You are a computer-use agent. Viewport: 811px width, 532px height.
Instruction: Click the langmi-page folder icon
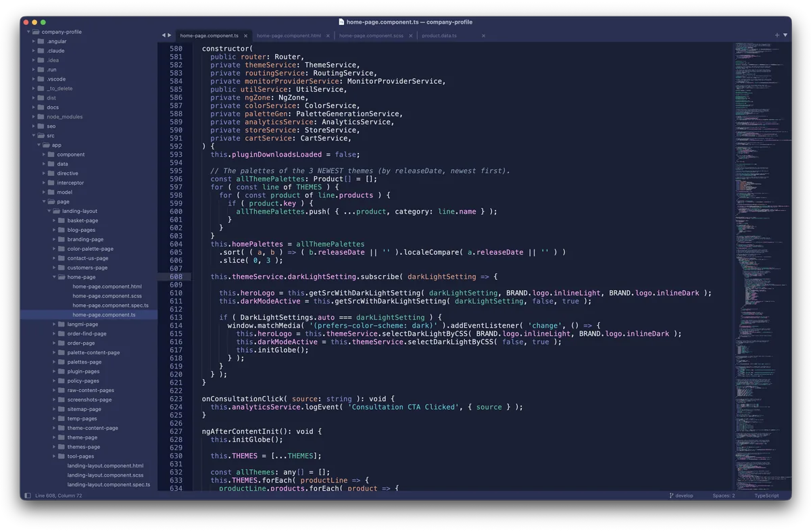tap(62, 324)
